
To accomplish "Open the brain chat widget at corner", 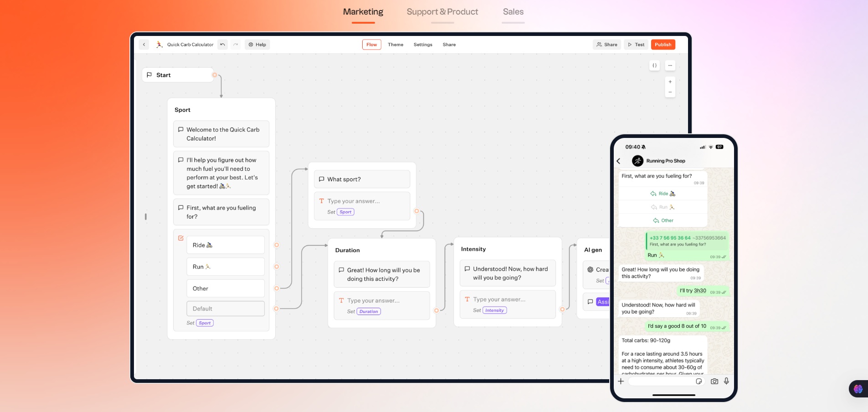I will (x=858, y=389).
